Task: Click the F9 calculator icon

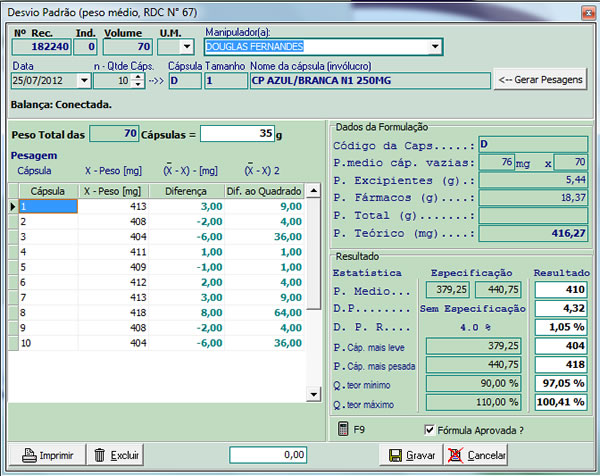Action: [343, 429]
